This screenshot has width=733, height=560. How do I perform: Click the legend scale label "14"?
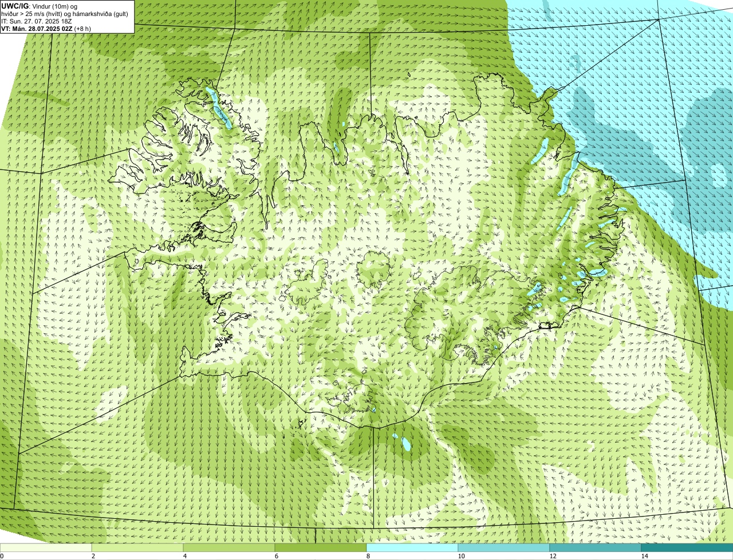644,556
